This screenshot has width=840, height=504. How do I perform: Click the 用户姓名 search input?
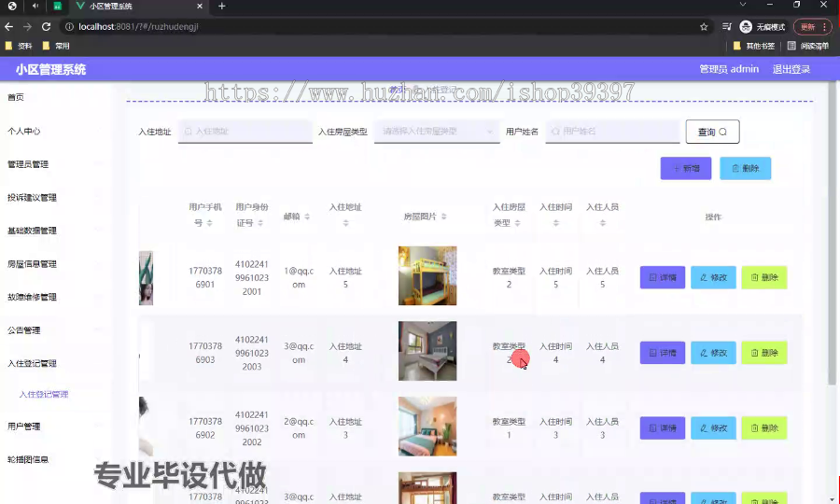point(612,132)
